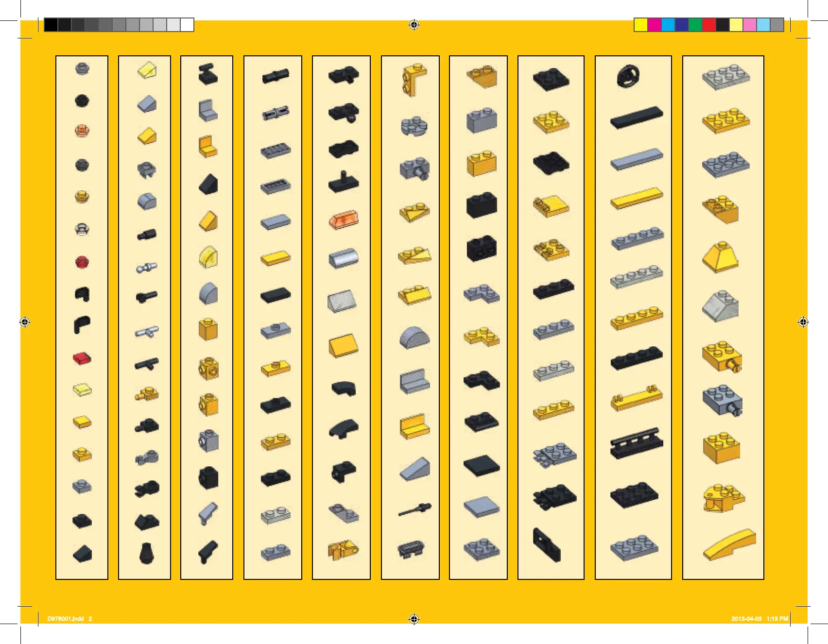Click the magenta swatch in the color bar
This screenshot has width=828, height=644.
point(655,25)
